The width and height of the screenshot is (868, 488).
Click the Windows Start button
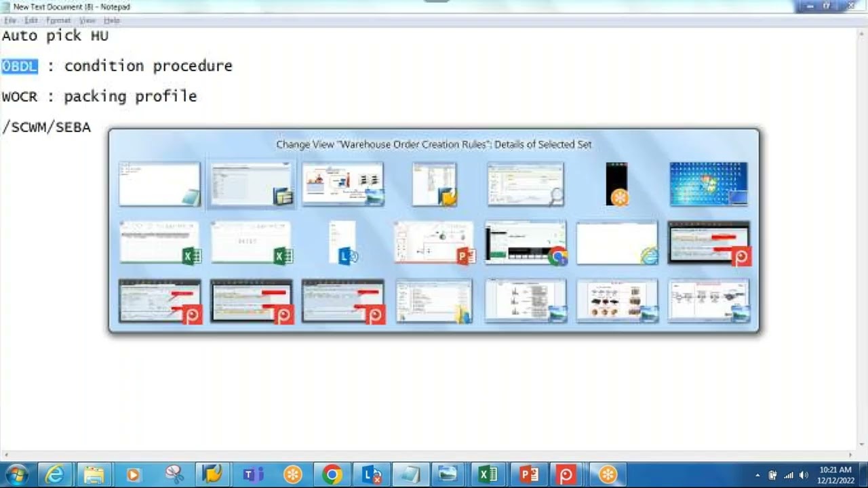click(x=16, y=474)
